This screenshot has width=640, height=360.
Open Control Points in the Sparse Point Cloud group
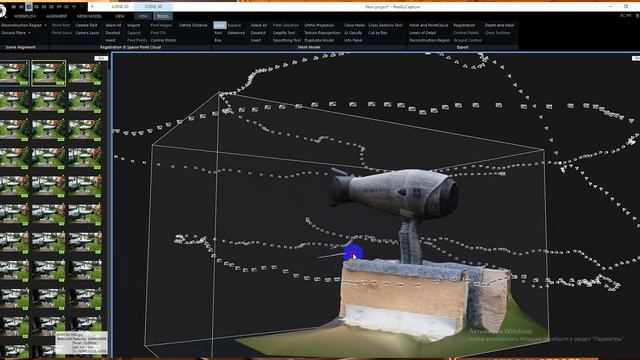[x=163, y=40]
